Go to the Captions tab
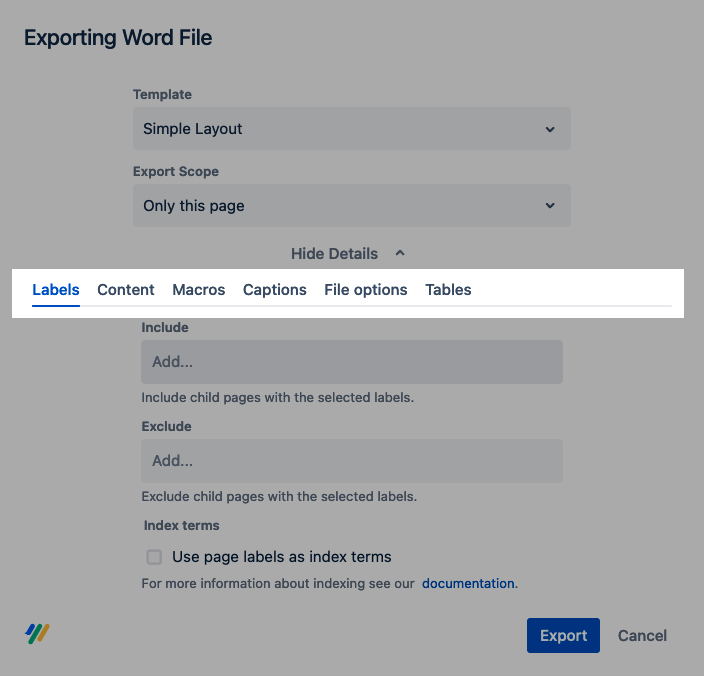 pos(275,290)
